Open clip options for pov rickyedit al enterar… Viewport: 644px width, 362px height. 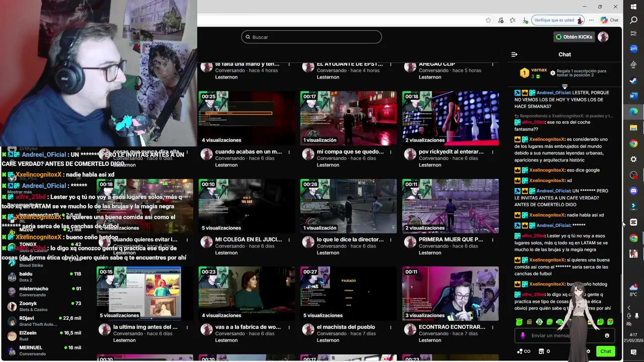(x=492, y=152)
